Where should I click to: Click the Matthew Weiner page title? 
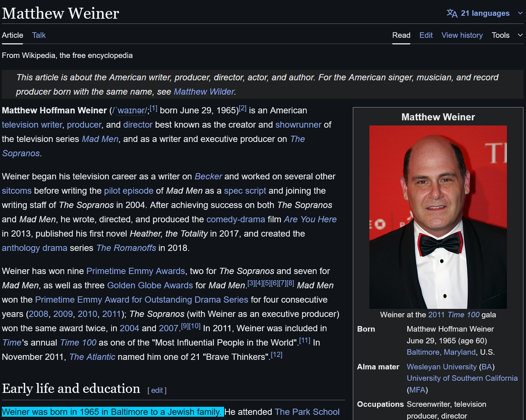click(x=61, y=13)
